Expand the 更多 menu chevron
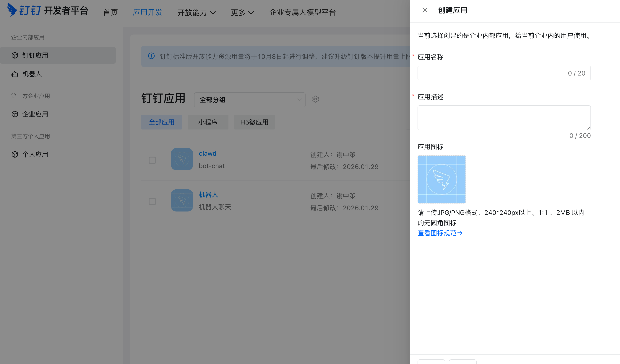 pos(251,13)
